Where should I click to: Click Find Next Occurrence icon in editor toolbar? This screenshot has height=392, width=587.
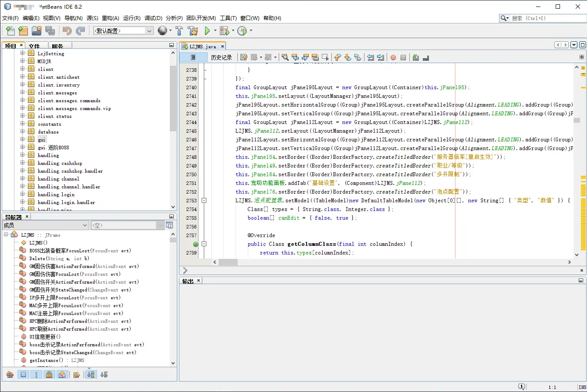pyautogui.click(x=305, y=57)
